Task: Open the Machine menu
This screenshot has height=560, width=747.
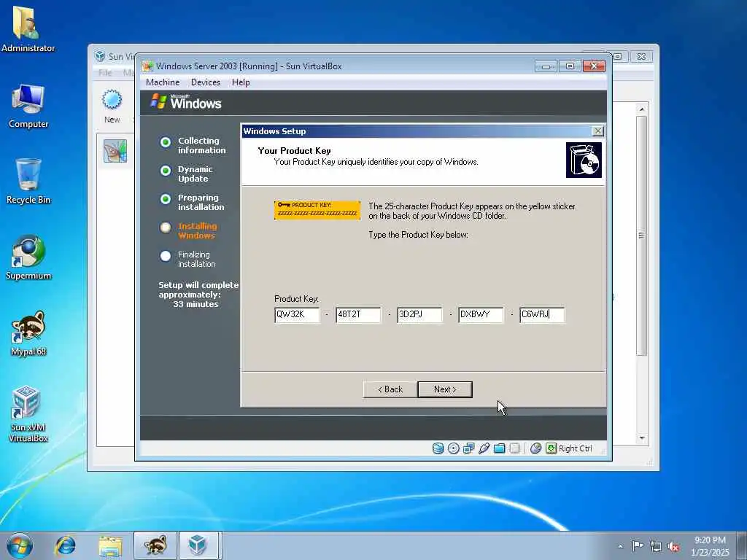Action: coord(163,82)
